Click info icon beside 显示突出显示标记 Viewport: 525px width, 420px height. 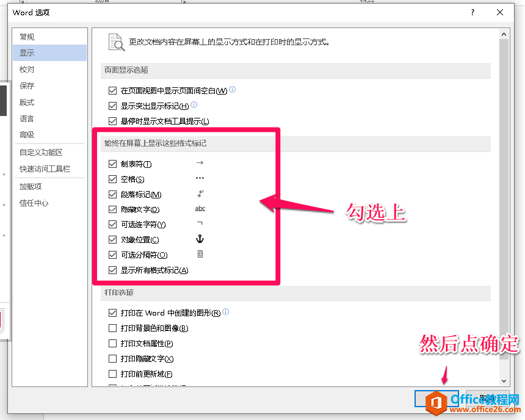coord(194,105)
